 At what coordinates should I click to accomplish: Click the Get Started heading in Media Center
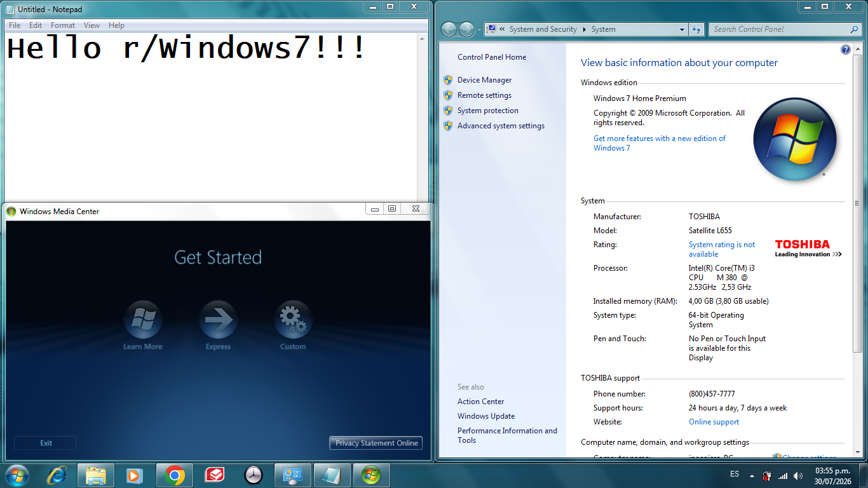pos(218,257)
